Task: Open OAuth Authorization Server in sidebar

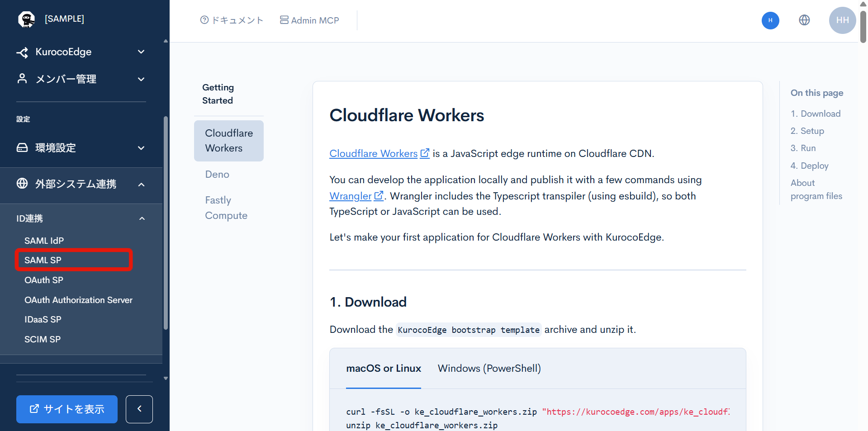Action: coord(78,300)
